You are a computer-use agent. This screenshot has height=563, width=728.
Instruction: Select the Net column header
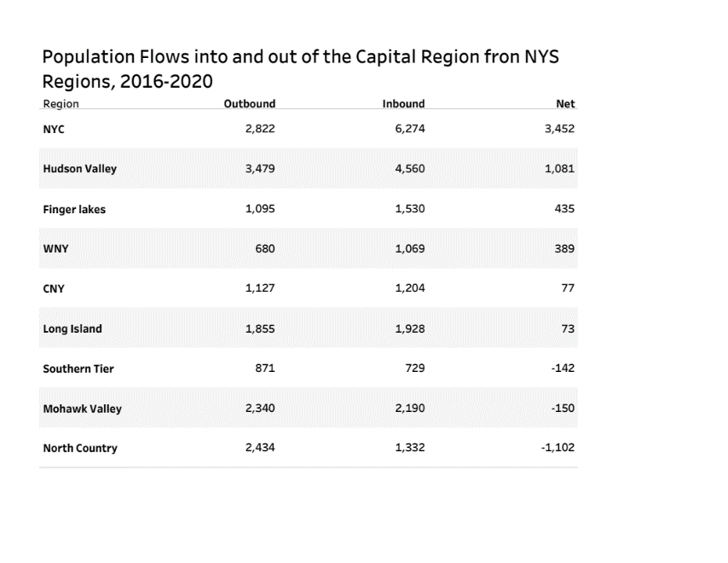pyautogui.click(x=565, y=104)
